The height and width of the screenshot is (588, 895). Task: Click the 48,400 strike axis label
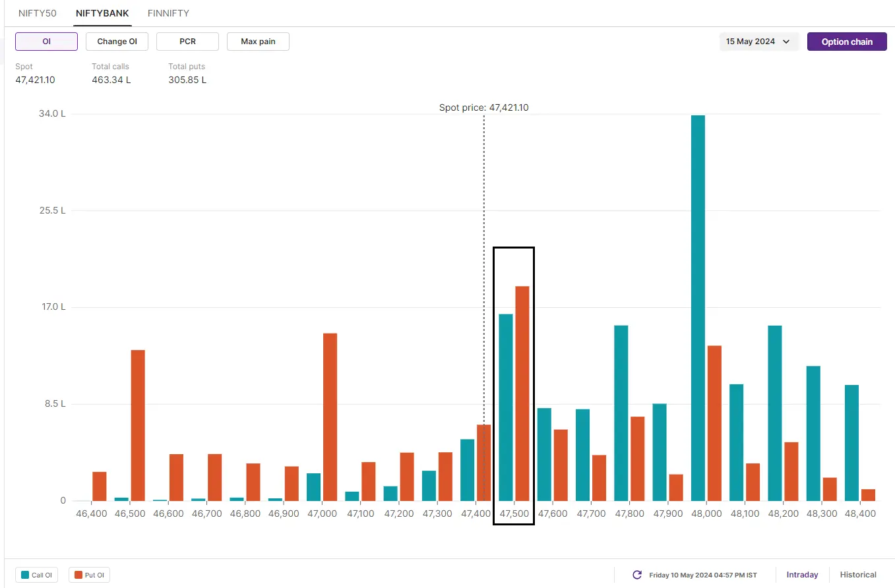(860, 514)
